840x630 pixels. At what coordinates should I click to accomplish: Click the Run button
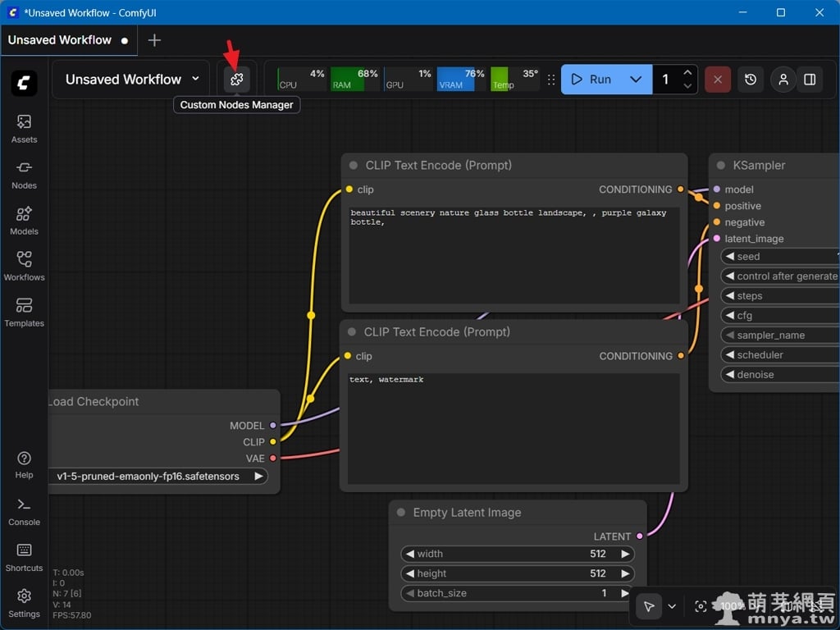coord(592,80)
